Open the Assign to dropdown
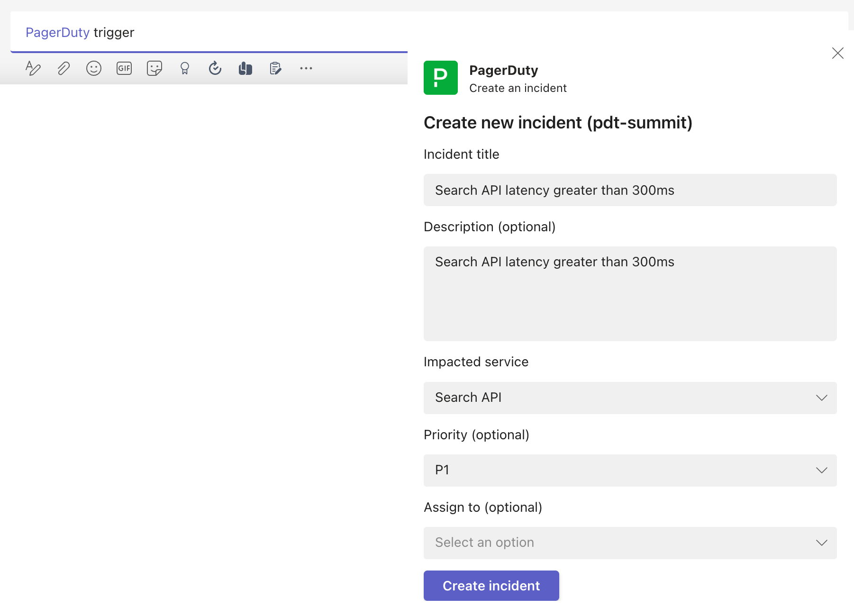 point(630,543)
